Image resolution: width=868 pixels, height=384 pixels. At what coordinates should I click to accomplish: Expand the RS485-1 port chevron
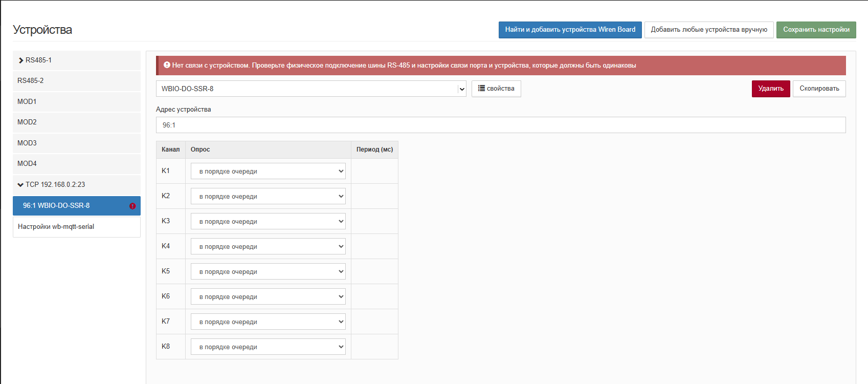21,60
